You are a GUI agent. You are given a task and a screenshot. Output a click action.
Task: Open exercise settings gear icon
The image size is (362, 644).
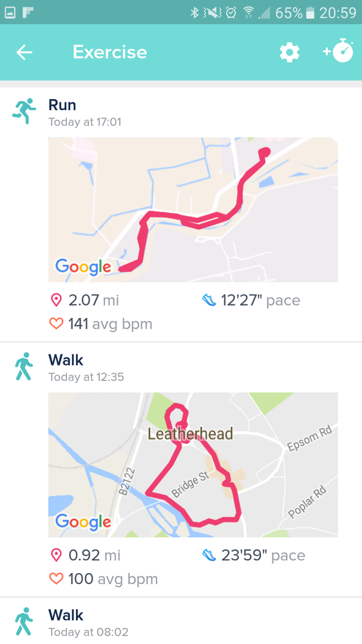(x=290, y=53)
